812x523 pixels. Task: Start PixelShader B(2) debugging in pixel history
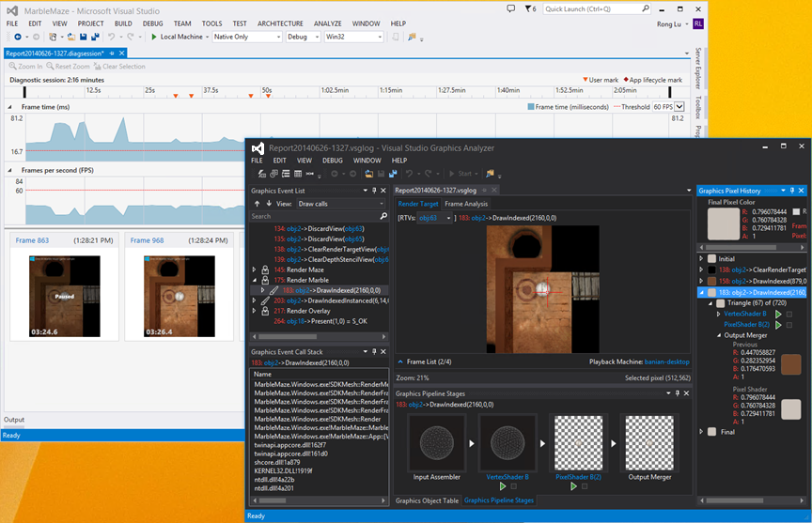click(778, 325)
